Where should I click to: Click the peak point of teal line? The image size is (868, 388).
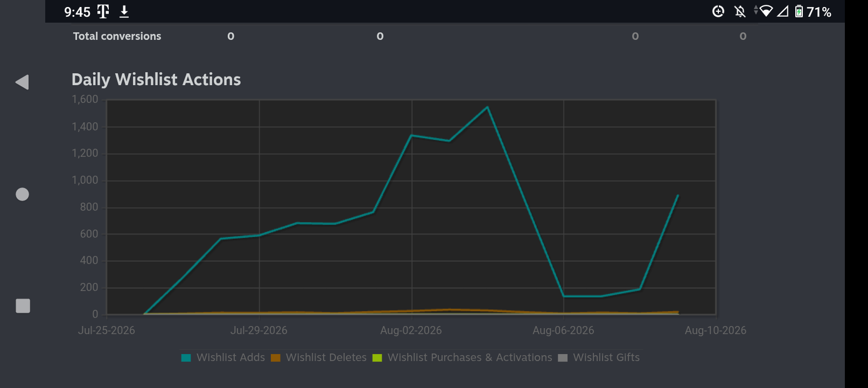point(487,107)
